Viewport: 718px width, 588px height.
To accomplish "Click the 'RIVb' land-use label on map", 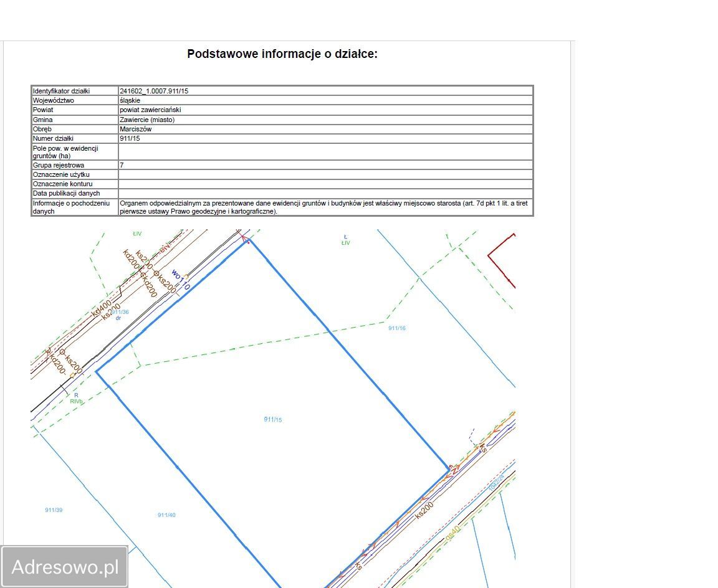I will [x=77, y=401].
